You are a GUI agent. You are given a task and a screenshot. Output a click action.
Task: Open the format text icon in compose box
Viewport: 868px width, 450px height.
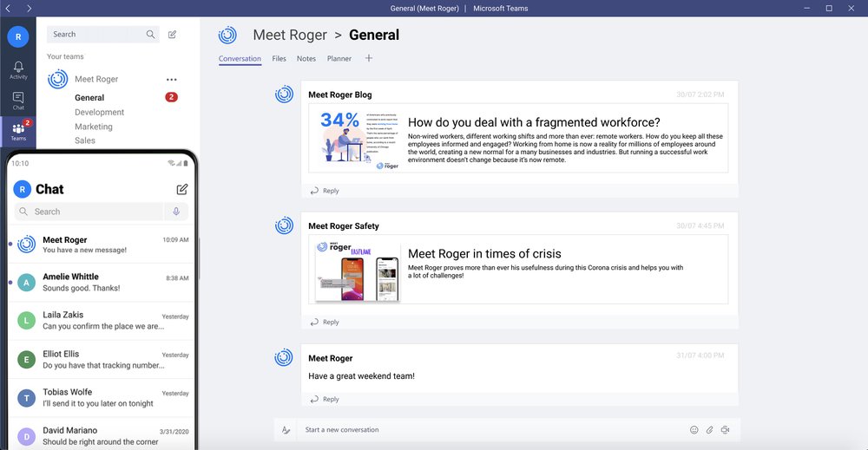tap(286, 430)
